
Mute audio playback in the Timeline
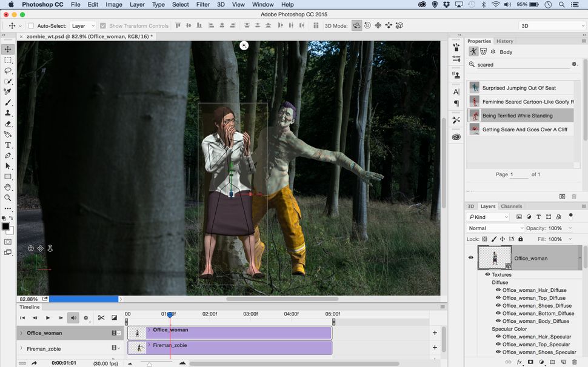[x=73, y=317]
